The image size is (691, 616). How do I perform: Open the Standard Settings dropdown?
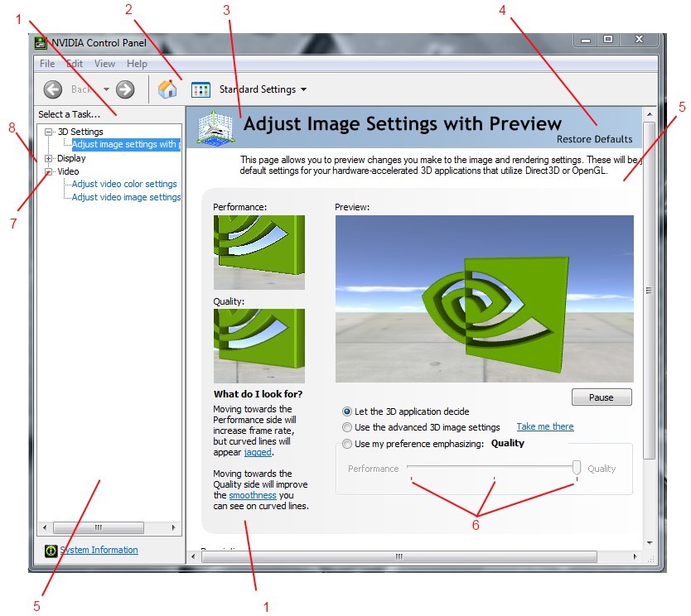tap(263, 89)
